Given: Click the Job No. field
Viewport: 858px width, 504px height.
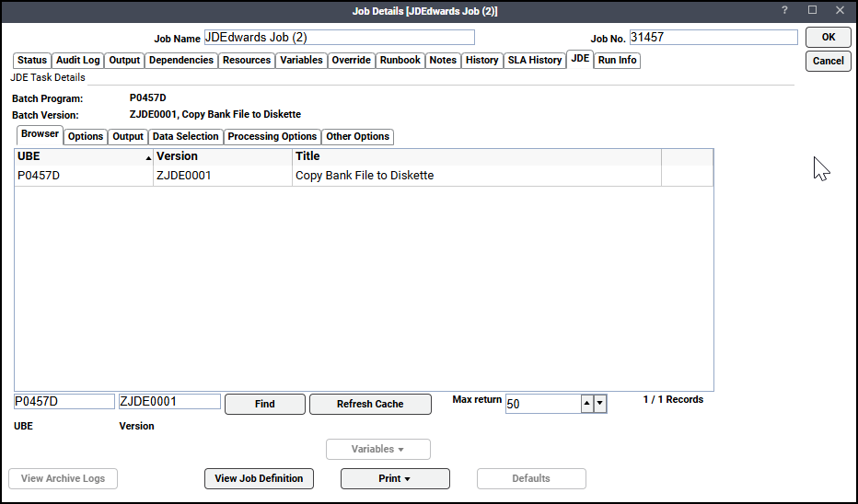Looking at the screenshot, I should coord(713,37).
